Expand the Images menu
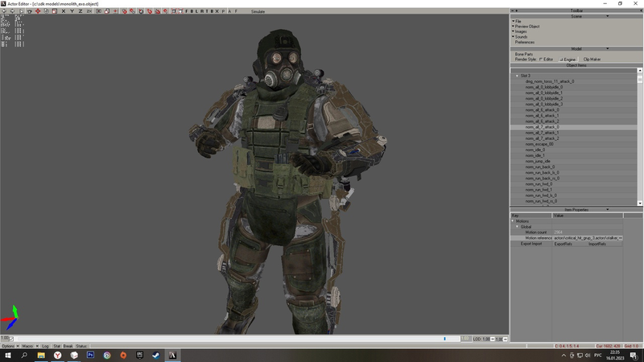644x362 pixels. pos(520,31)
